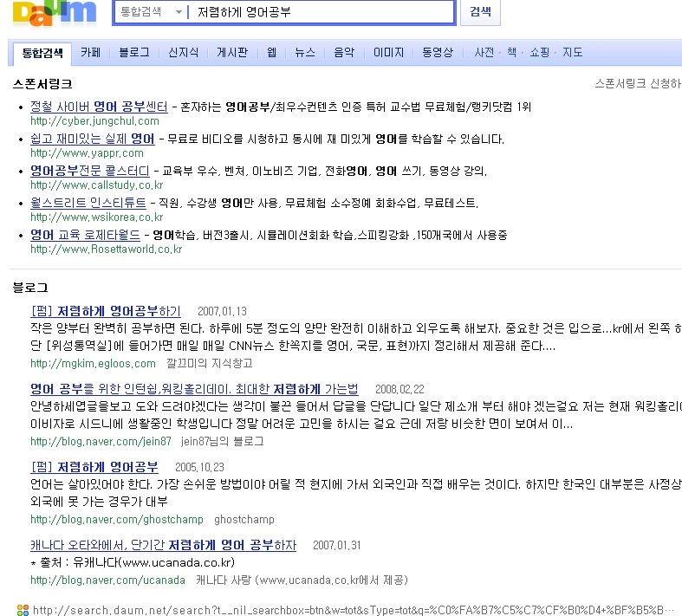682x616 pixels.
Task: Click the ghostchamp blog name
Action: pos(244,520)
